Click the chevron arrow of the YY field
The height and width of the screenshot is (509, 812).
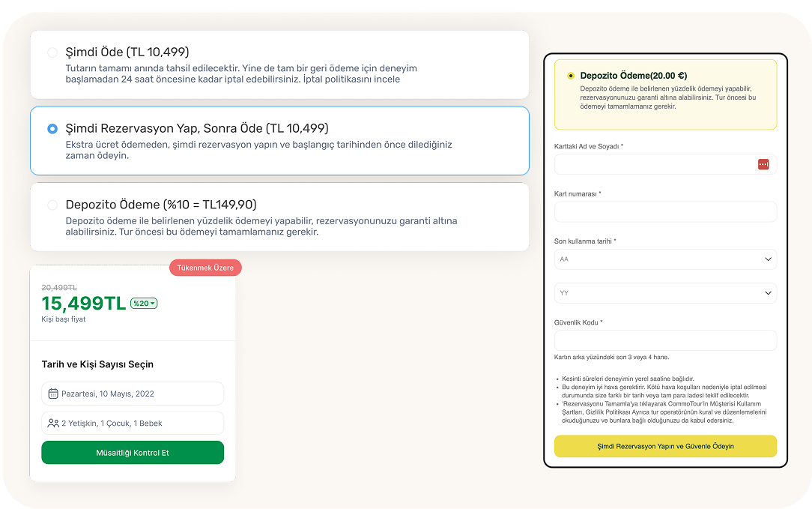(x=768, y=293)
